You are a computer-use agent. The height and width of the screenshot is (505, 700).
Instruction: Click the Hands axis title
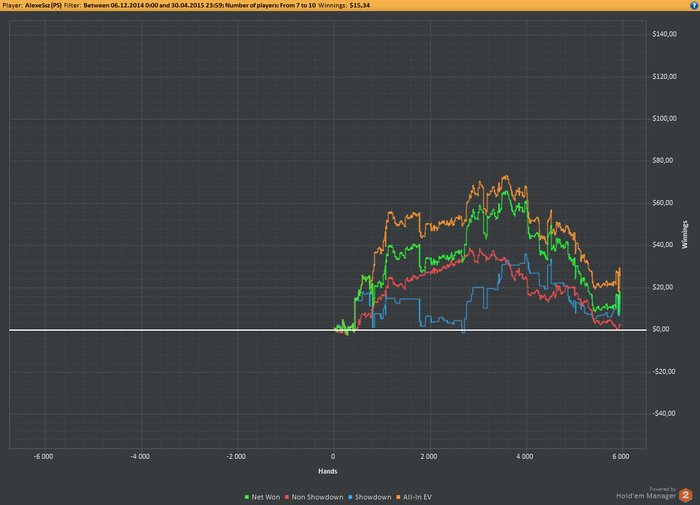pos(328,471)
